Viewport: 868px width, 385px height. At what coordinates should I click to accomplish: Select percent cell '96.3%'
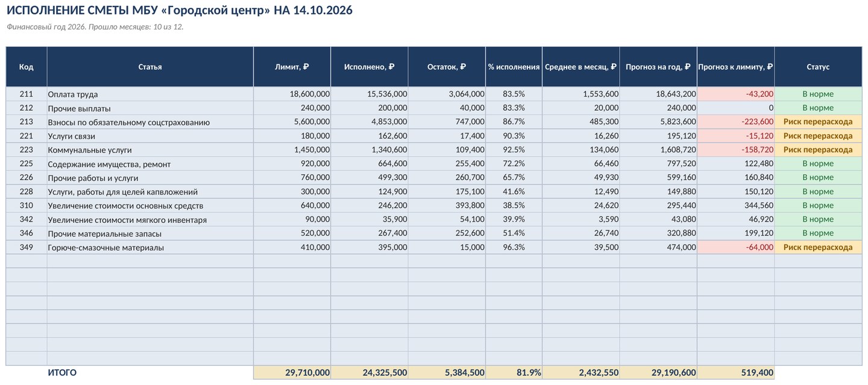[x=514, y=247]
